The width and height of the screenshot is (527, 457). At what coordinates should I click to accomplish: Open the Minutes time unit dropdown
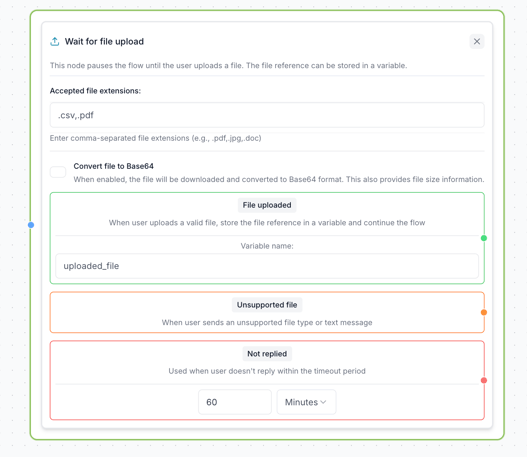306,402
